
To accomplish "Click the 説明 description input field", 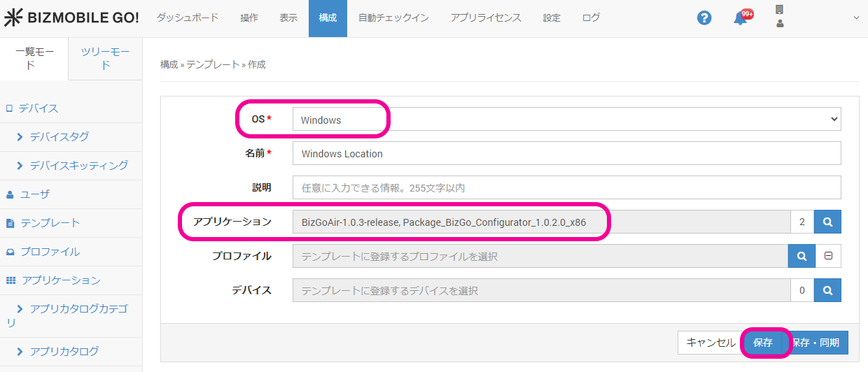I will coord(566,187).
